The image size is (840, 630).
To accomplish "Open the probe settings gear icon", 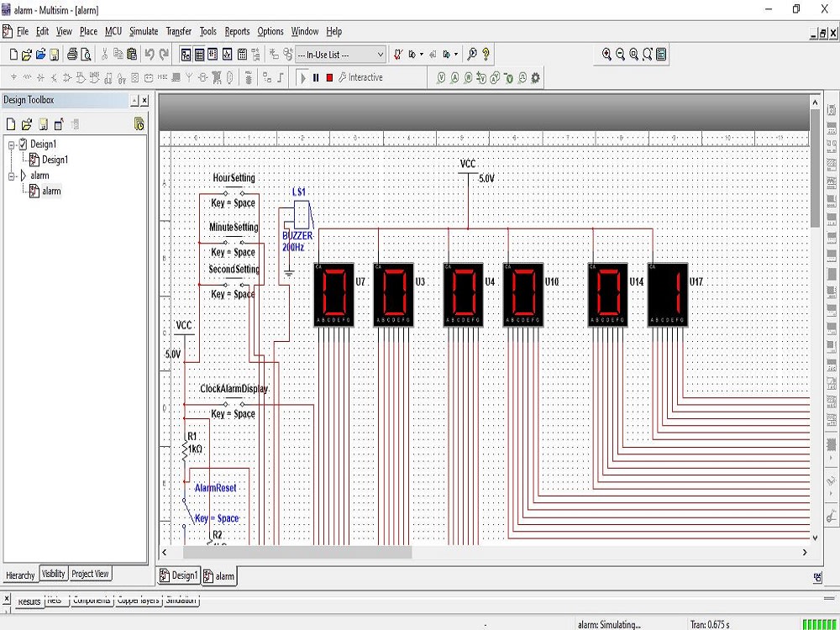I will point(536,78).
